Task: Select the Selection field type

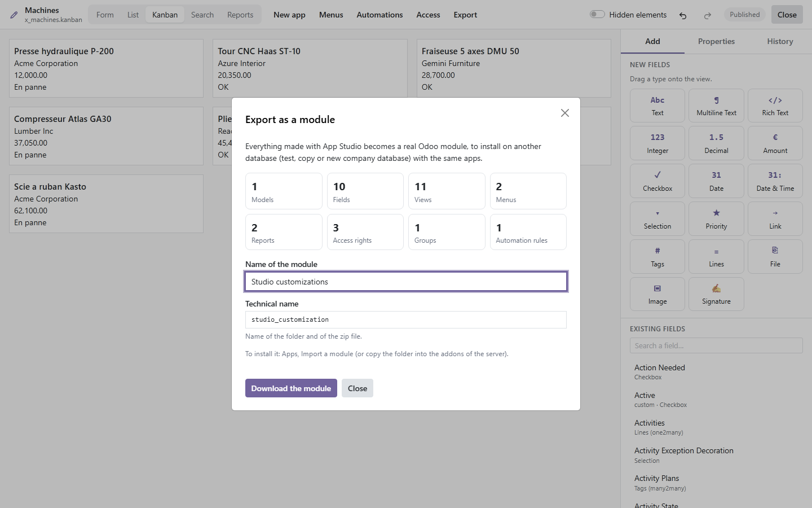Action: coord(657,219)
